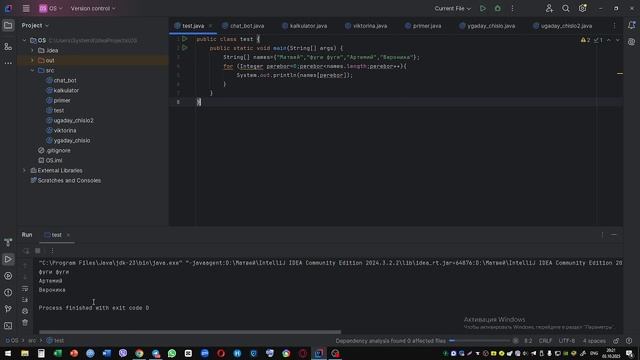The height and width of the screenshot is (360, 640).
Task: Clear all console output trash icon
Action: click(x=25, y=322)
